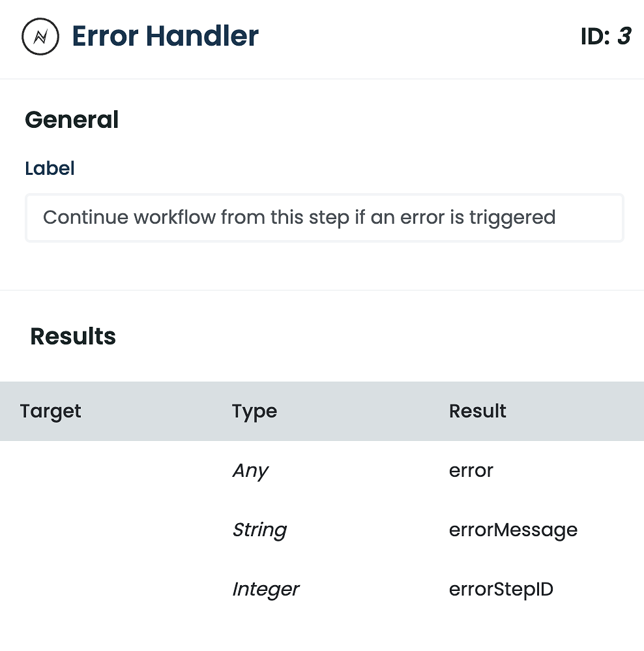The height and width of the screenshot is (651, 644).
Task: Select the errorStepID result entry
Action: click(501, 589)
